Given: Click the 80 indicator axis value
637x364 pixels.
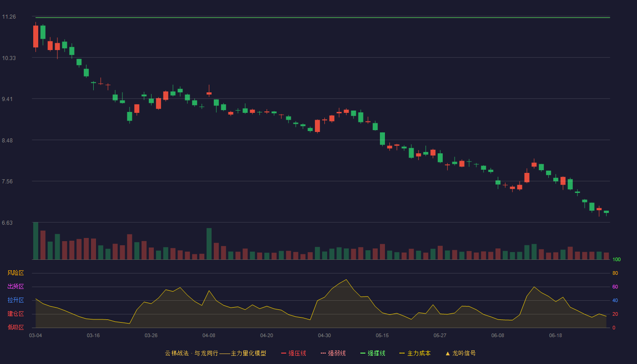Looking at the screenshot, I should (x=615, y=273).
